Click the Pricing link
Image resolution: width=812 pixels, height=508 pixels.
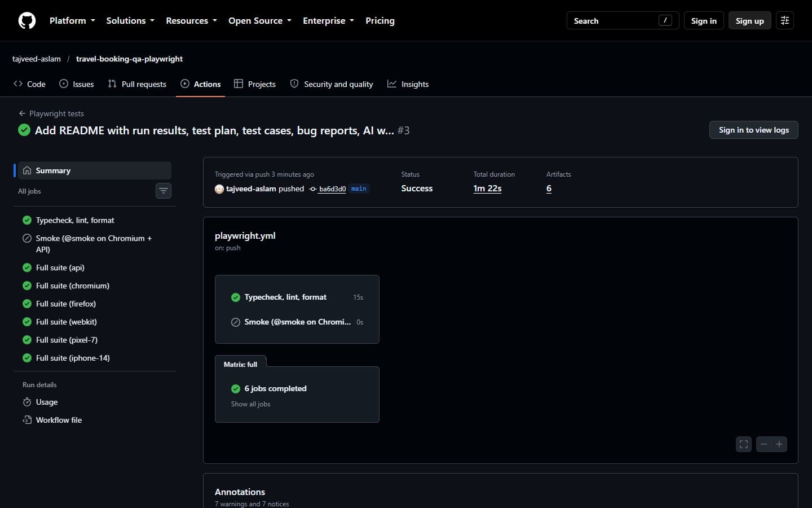[x=380, y=20]
